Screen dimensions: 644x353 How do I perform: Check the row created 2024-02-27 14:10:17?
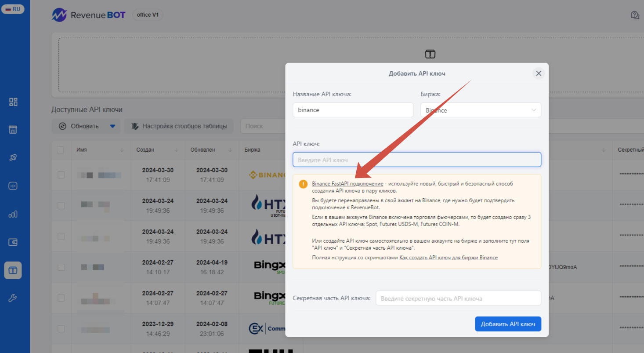(61, 267)
